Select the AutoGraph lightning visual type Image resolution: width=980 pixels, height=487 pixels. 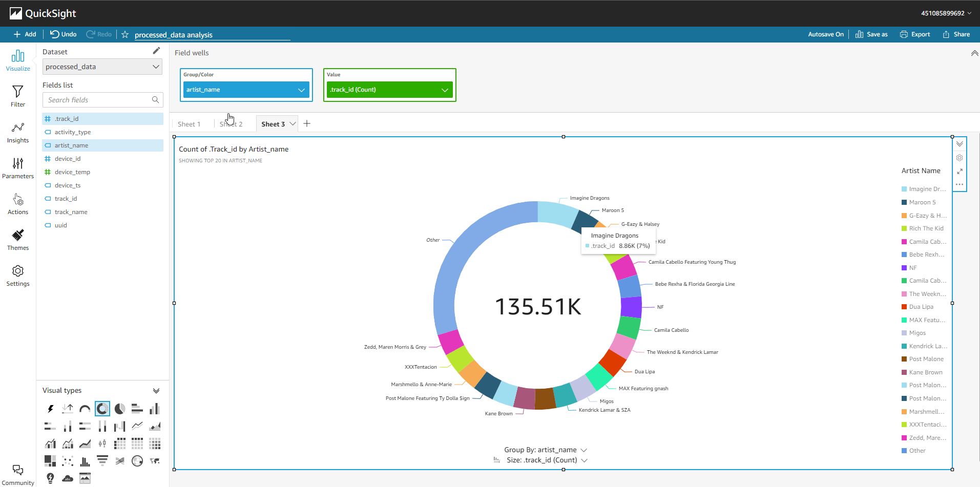(x=50, y=409)
